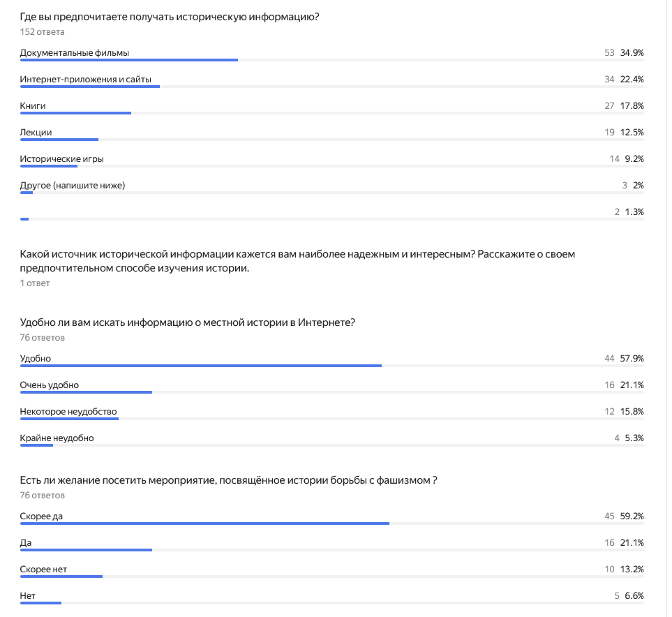Open the '1 ответ' responses link

coord(35,283)
